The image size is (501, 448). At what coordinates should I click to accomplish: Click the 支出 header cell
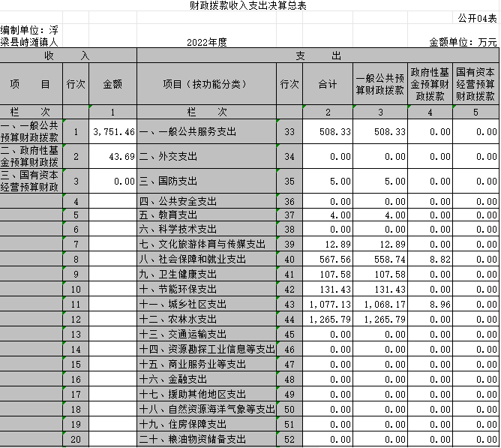(x=318, y=56)
